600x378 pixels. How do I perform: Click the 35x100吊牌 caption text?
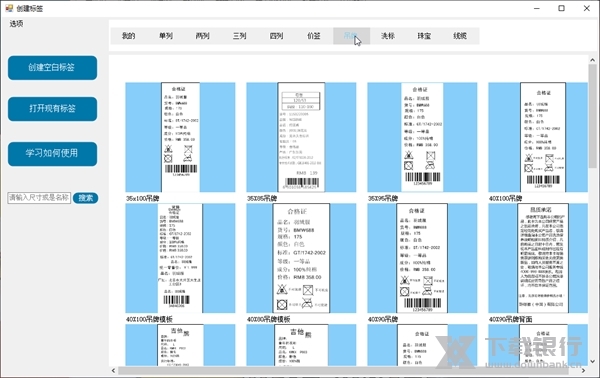point(142,198)
